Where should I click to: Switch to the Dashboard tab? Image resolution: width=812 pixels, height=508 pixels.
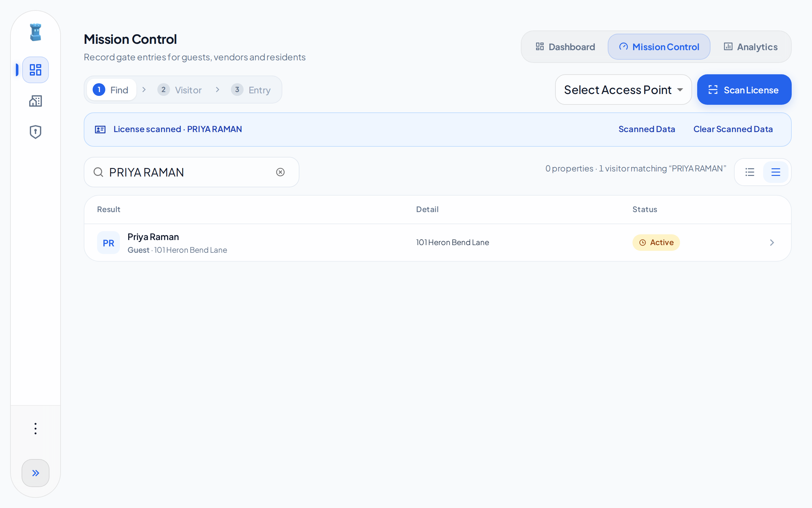pos(565,47)
